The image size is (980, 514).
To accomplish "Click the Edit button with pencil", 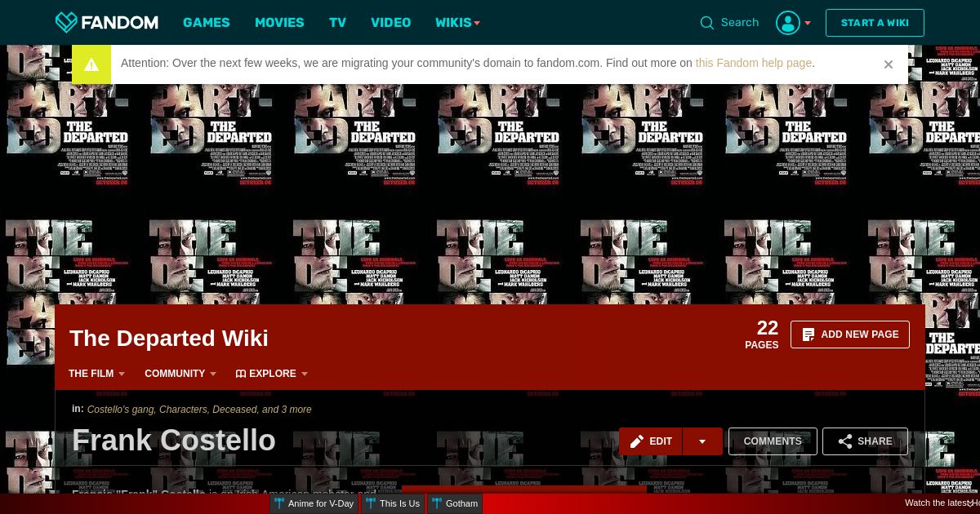I will [651, 441].
